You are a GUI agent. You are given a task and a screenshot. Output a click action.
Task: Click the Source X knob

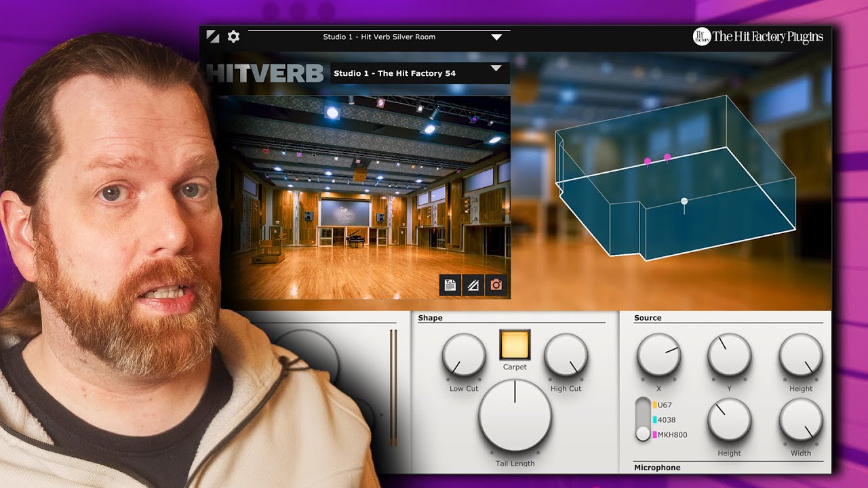tap(658, 354)
